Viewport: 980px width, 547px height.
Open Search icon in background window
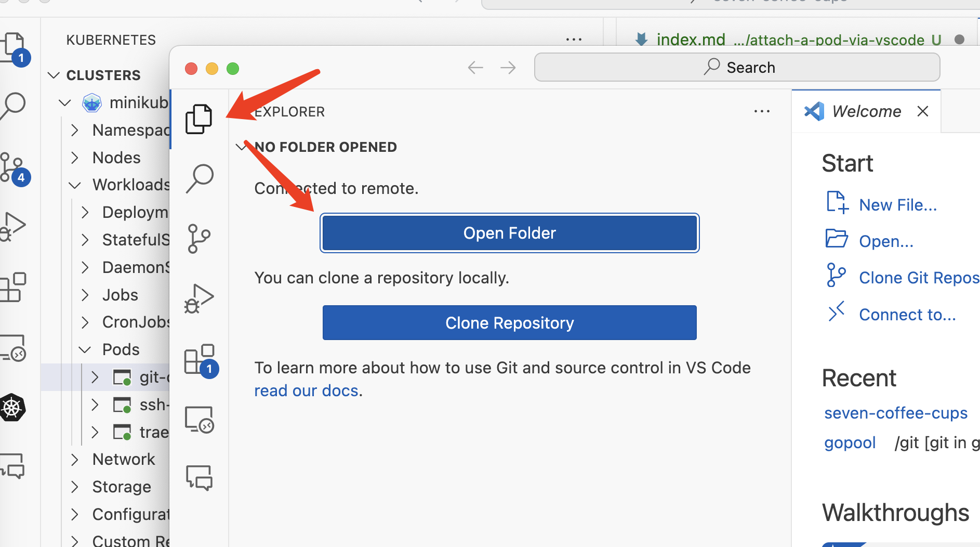[12, 106]
